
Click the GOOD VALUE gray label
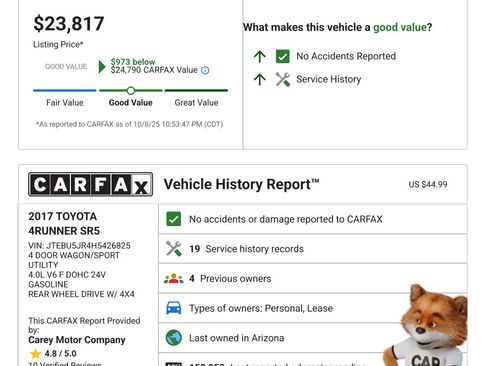(66, 67)
